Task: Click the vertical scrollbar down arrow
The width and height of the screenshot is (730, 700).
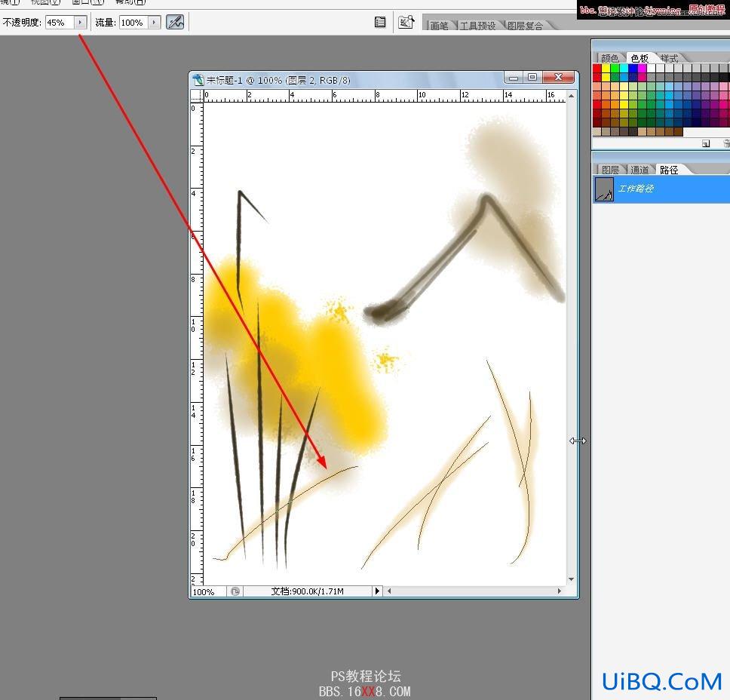Action: tap(572, 579)
